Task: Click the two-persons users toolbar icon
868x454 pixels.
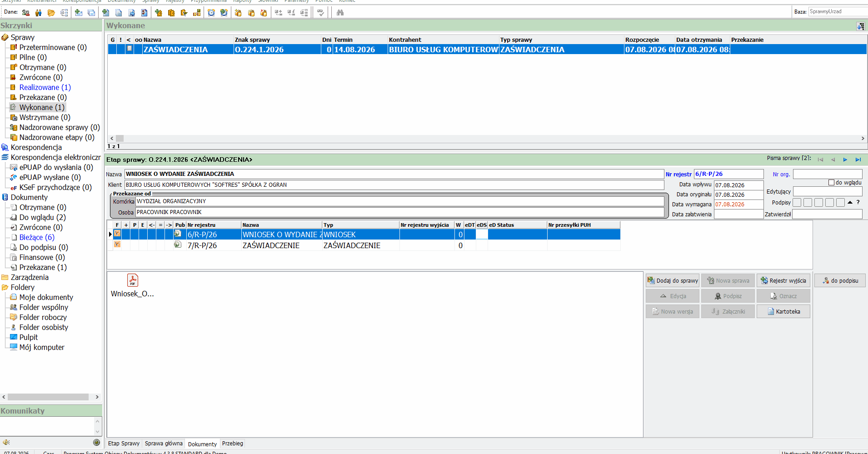Action: (39, 13)
